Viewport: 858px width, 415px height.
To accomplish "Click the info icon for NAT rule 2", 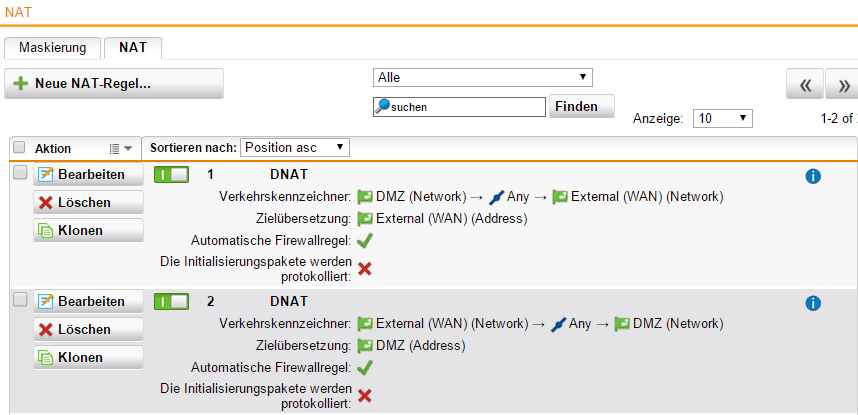I will (x=813, y=302).
